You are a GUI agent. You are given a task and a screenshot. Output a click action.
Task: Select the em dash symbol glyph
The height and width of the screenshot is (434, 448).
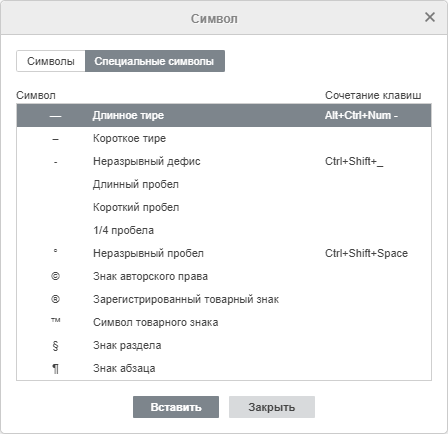click(55, 116)
